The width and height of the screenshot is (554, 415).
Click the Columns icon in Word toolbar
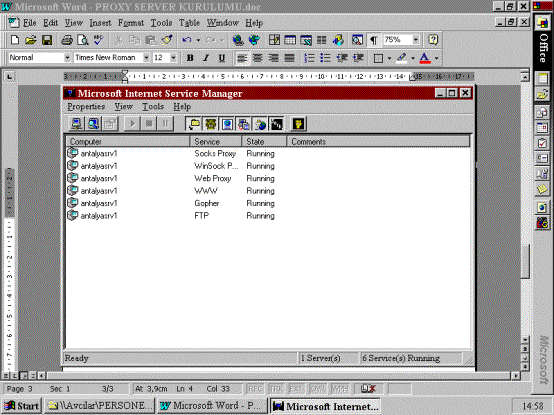pyautogui.click(x=322, y=40)
